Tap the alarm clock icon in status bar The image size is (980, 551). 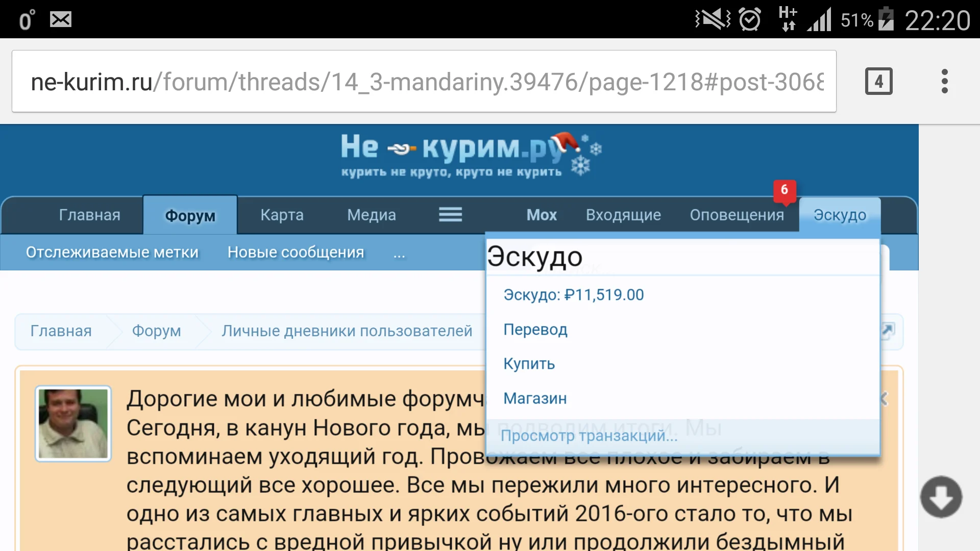click(750, 20)
